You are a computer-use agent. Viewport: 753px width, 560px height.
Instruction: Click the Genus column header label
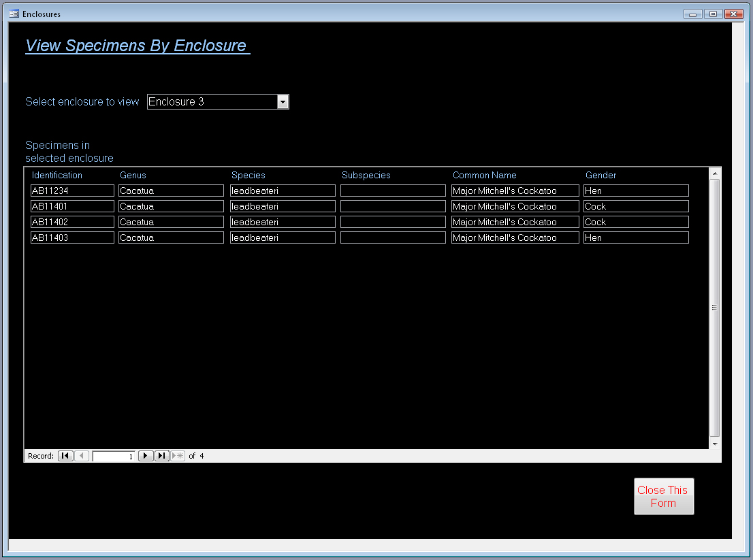(133, 175)
